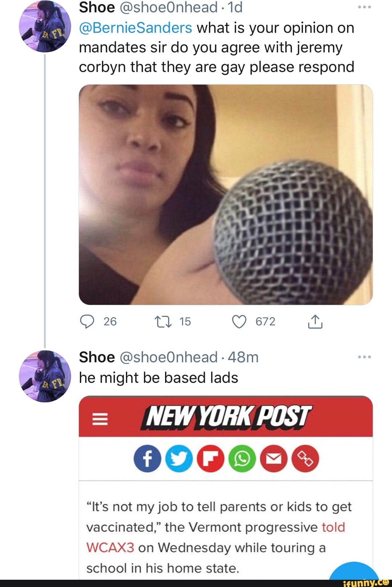The width and height of the screenshot is (392, 587).
Task: Share article via Facebook icon
Action: [x=147, y=458]
